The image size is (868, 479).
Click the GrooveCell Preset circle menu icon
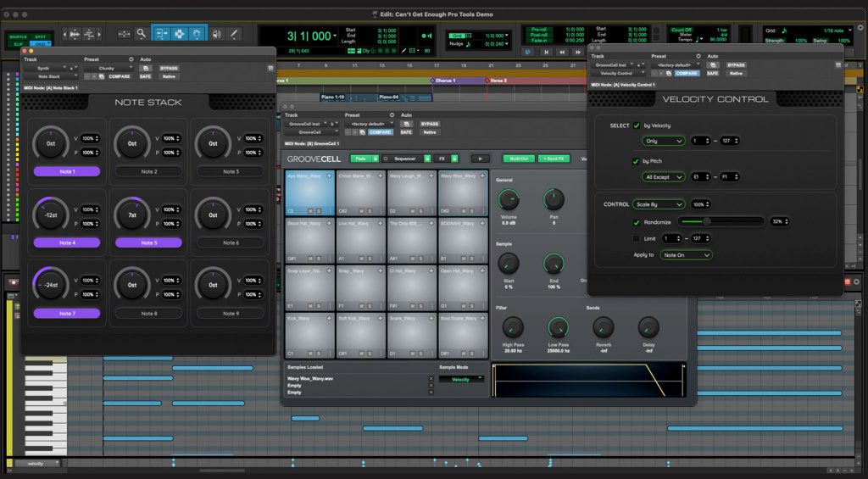click(x=392, y=115)
